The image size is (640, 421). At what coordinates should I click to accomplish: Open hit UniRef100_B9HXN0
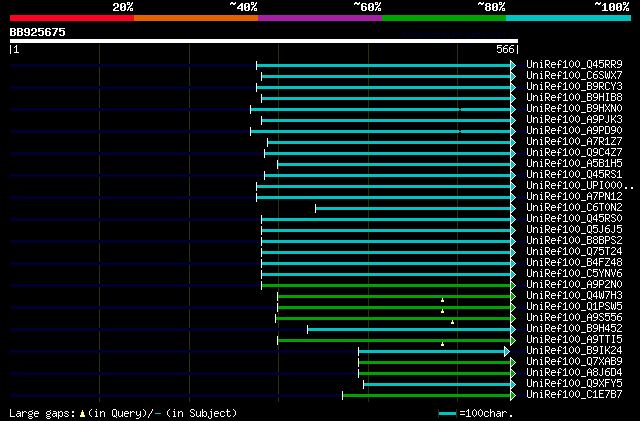pos(574,109)
